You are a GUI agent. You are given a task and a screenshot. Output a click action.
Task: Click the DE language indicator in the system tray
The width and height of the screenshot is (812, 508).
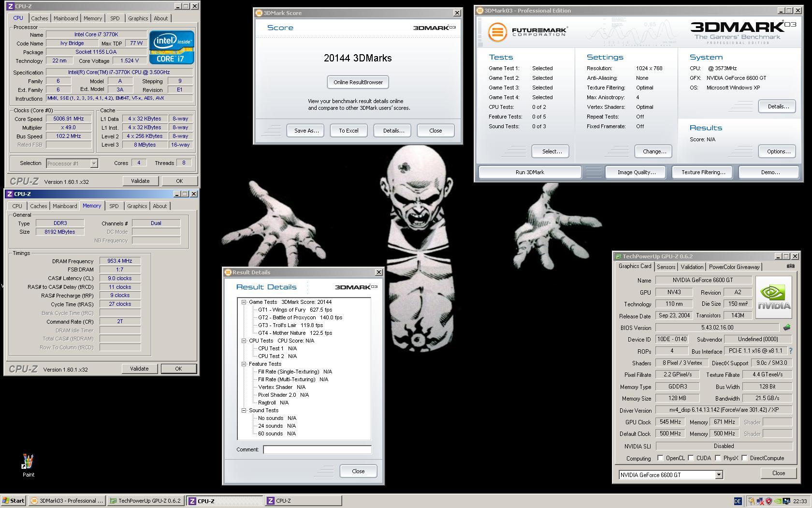(x=738, y=501)
